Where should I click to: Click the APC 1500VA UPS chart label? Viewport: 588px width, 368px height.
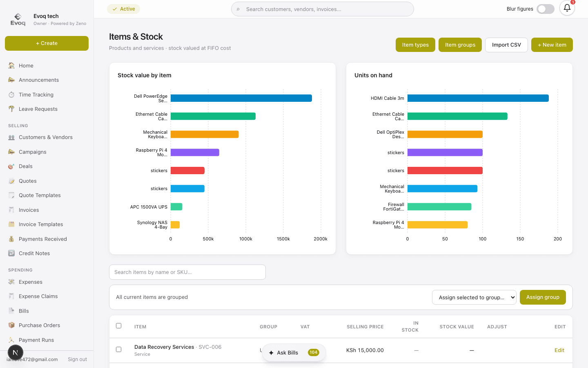[149, 207]
